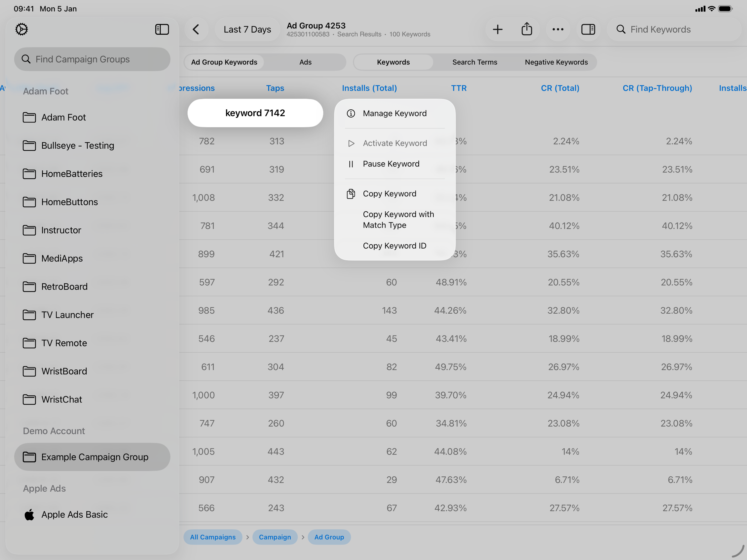Collapse the left sidebar panel
This screenshot has width=747, height=560.
pos(162,29)
